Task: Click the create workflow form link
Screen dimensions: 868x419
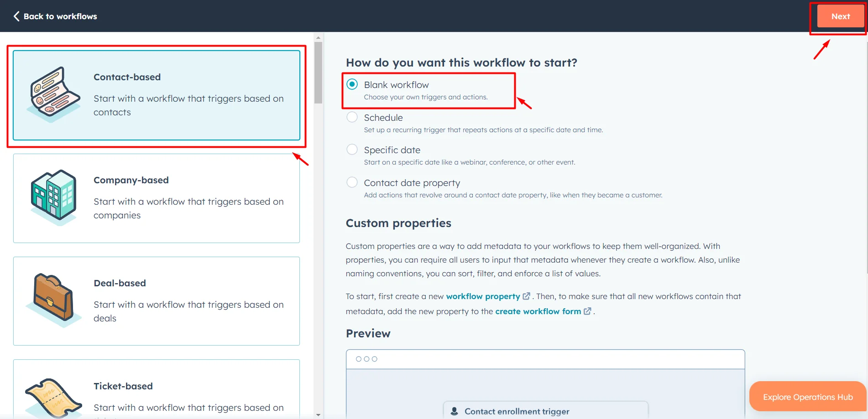Action: click(539, 311)
